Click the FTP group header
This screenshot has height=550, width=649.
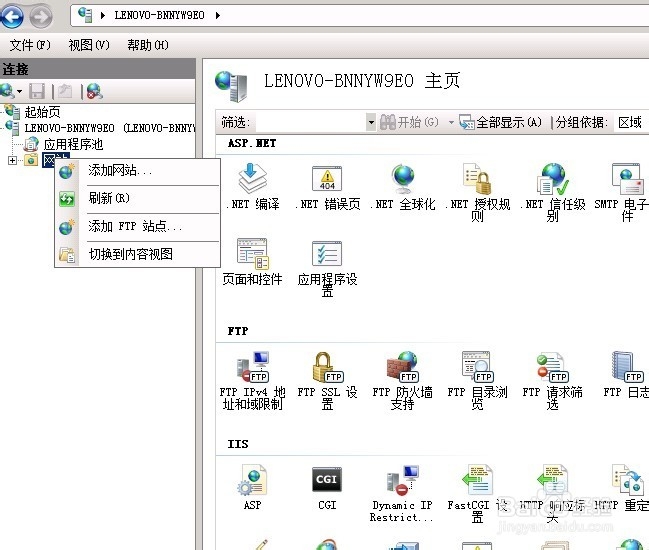coord(238,331)
